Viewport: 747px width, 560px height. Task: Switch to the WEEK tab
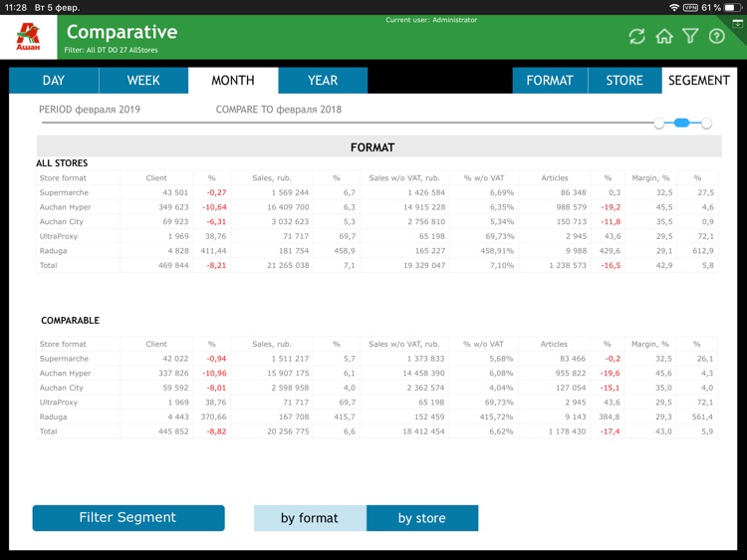(143, 80)
